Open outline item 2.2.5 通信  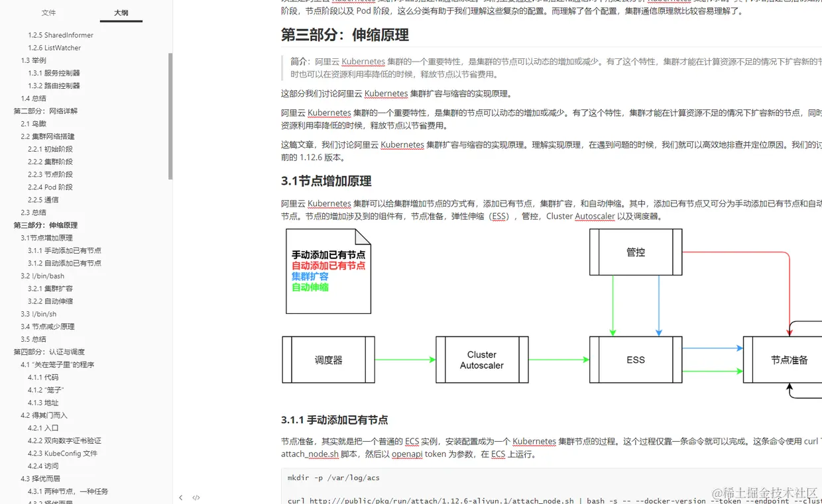pyautogui.click(x=43, y=199)
